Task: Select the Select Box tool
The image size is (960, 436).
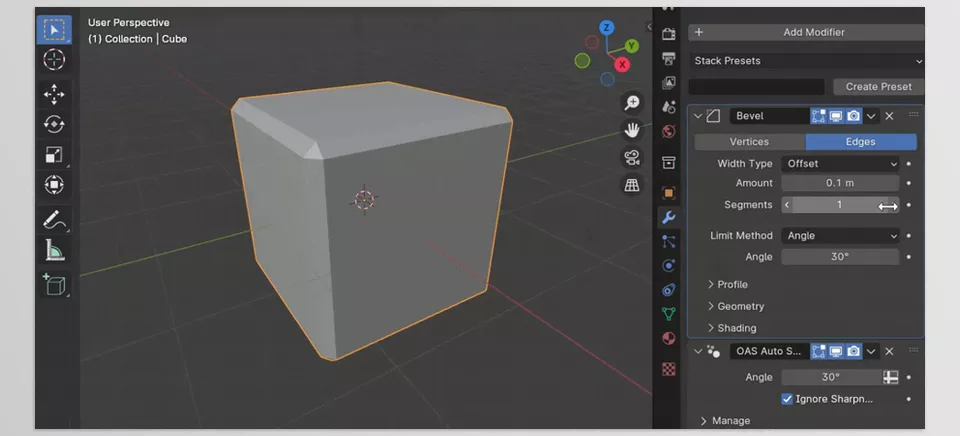Action: click(x=54, y=30)
